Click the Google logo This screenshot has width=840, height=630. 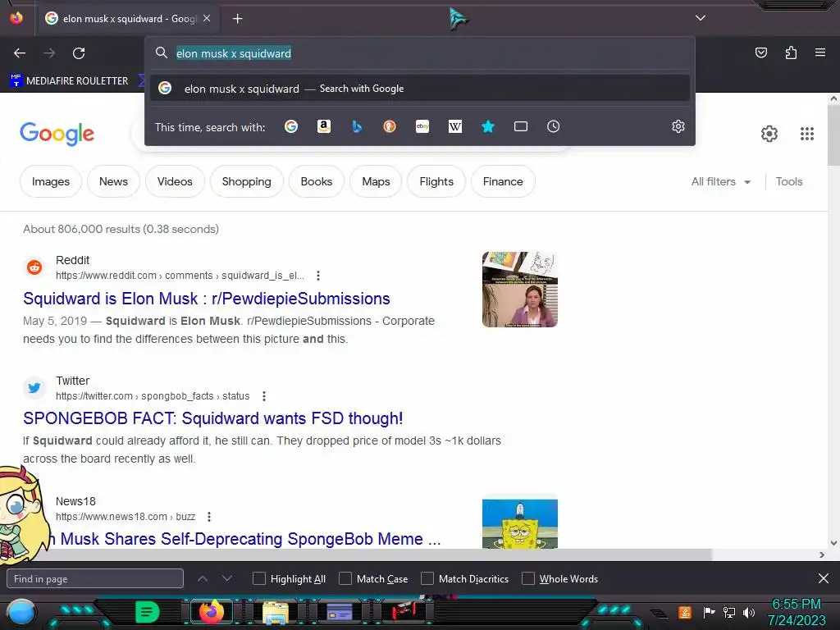point(57,134)
